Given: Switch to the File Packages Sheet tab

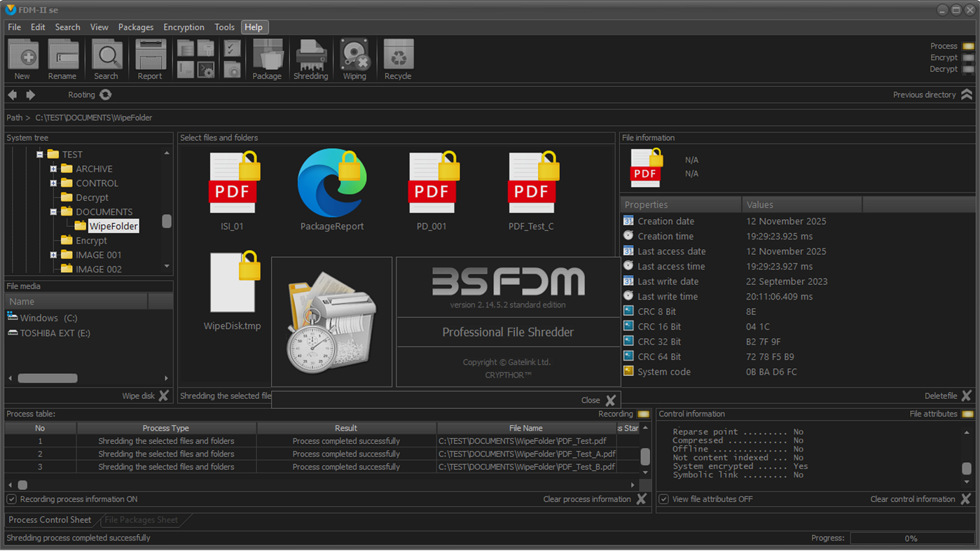Looking at the screenshot, I should click(141, 520).
